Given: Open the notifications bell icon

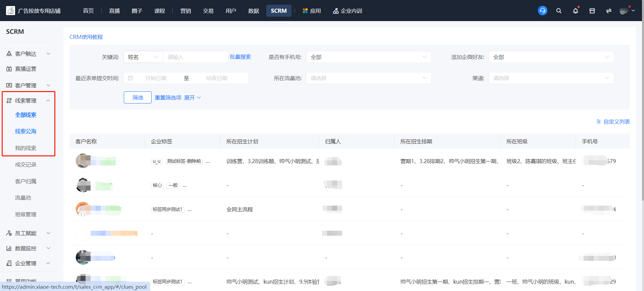Looking at the screenshot, I should pos(576,11).
